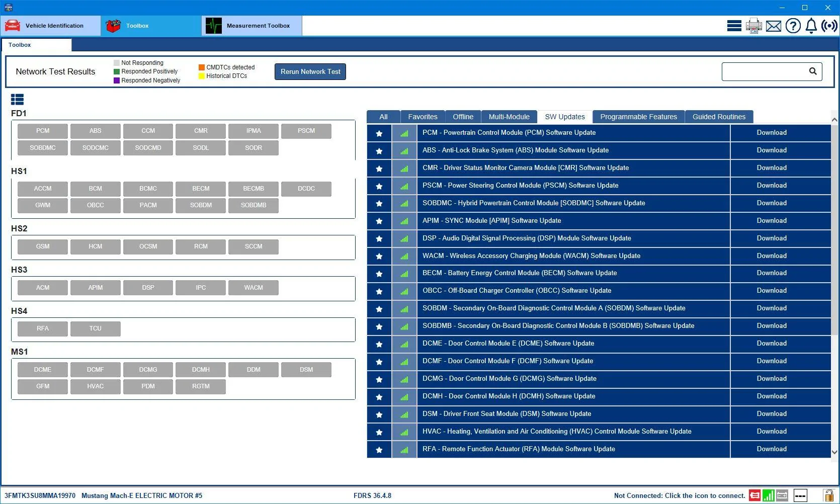
Task: Toggle favorite star for SOBDM Software Update row
Action: 379,309
